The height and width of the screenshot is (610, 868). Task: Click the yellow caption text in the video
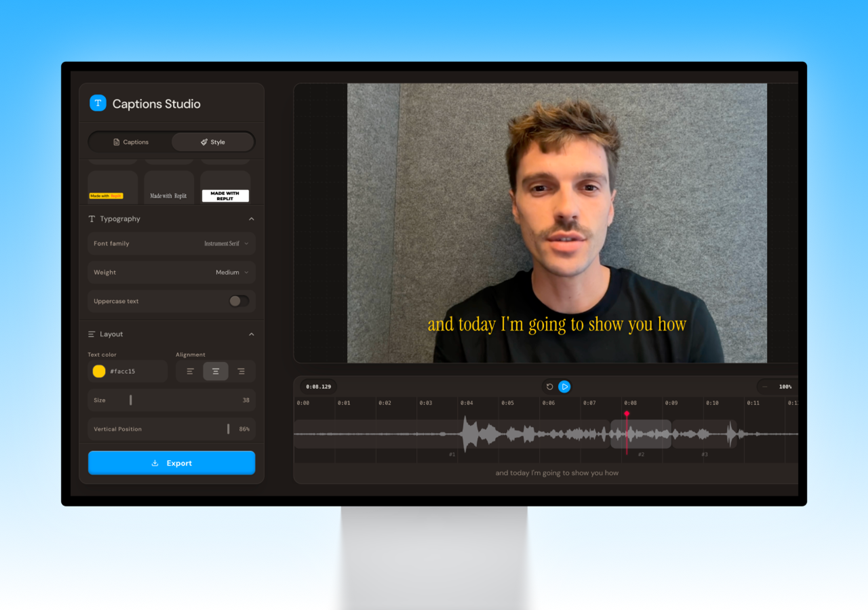coord(557,325)
